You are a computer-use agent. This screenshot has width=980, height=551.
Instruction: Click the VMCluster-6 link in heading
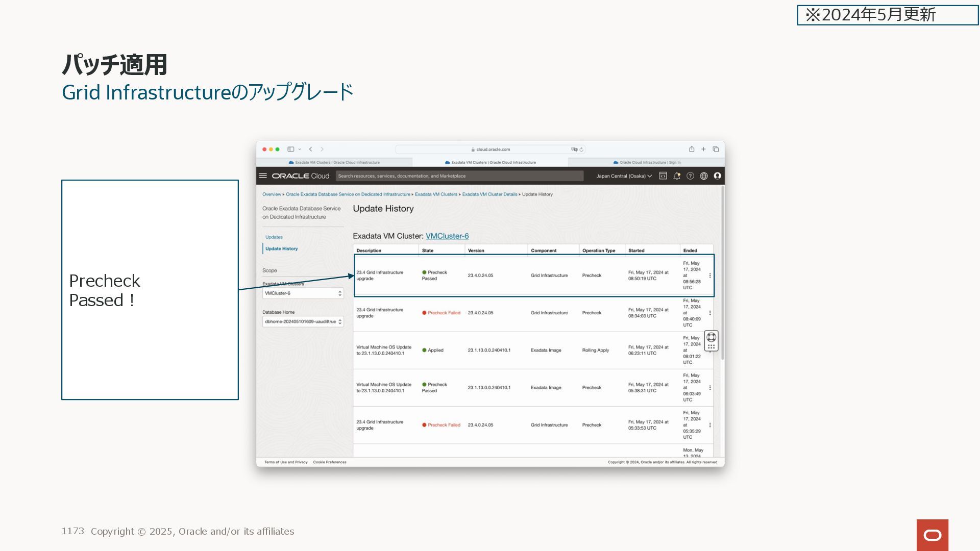(x=447, y=236)
